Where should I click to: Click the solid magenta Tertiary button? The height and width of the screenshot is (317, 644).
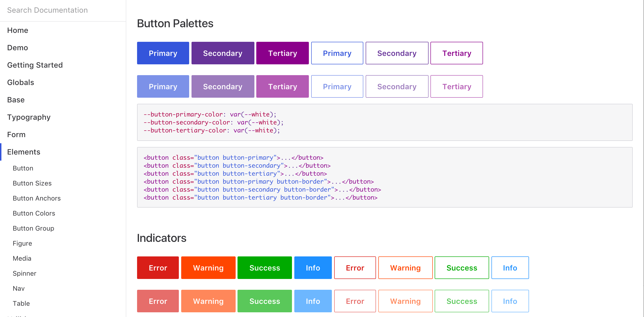pos(282,53)
